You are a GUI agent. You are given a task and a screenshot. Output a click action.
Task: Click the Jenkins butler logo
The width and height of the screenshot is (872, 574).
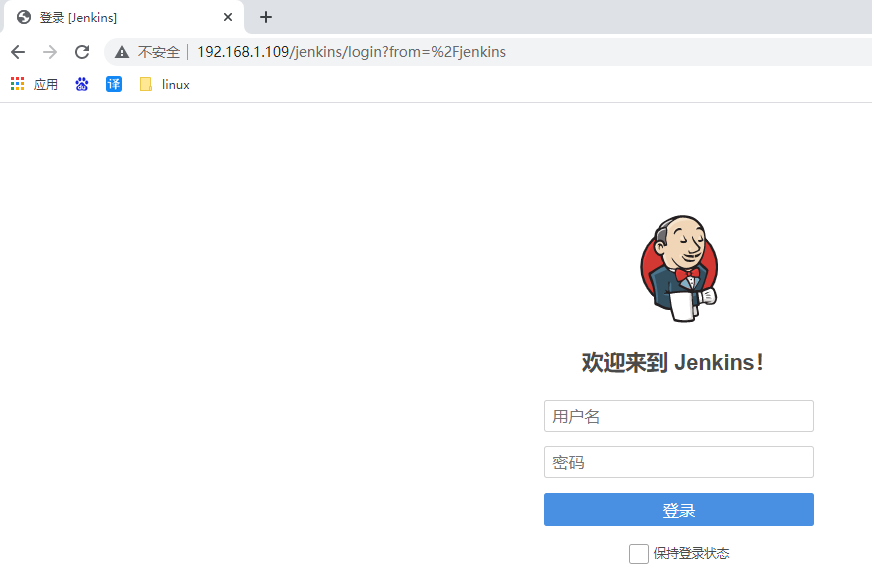click(679, 269)
